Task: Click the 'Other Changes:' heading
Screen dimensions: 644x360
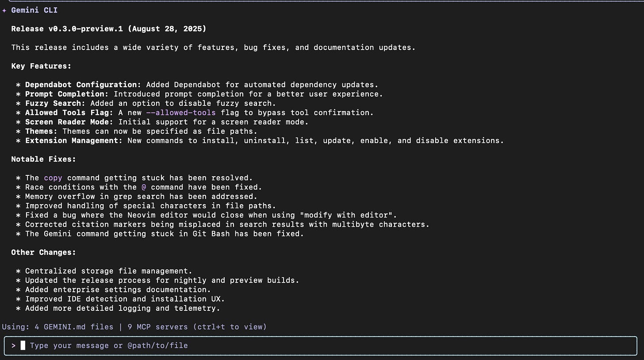Action: click(44, 252)
